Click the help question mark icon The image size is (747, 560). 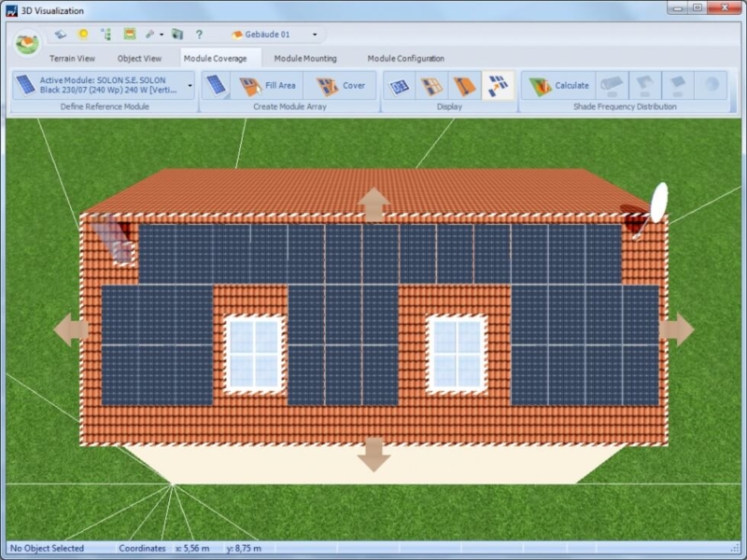[199, 35]
